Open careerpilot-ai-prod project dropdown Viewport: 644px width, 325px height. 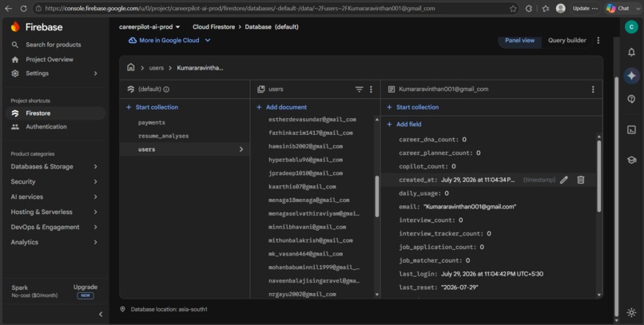coord(149,26)
